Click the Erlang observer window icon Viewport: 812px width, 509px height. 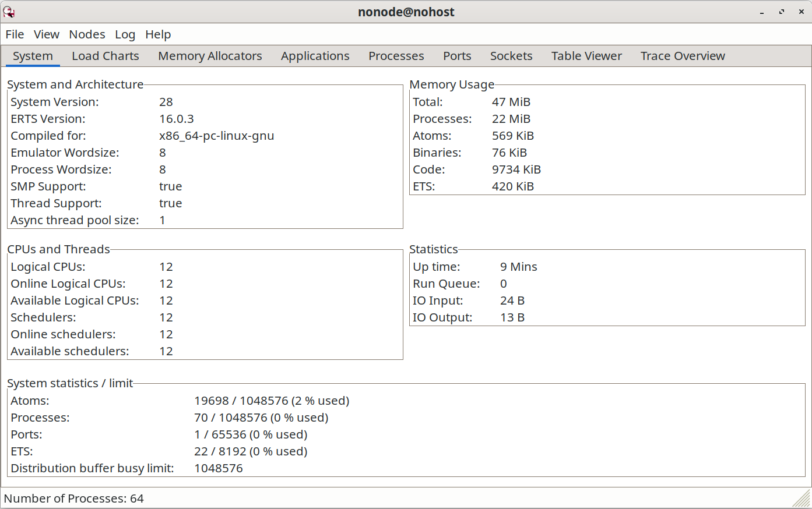tap(9, 12)
